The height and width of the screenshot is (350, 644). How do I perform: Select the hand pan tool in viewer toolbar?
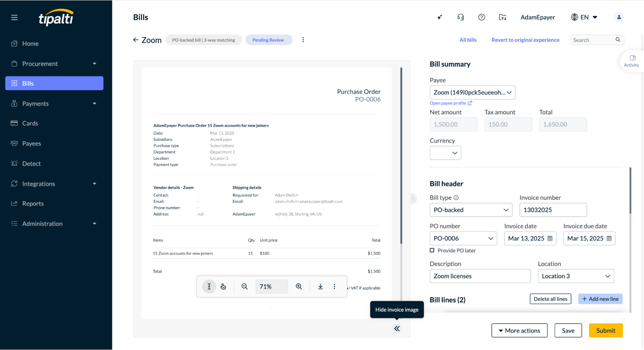(x=223, y=287)
